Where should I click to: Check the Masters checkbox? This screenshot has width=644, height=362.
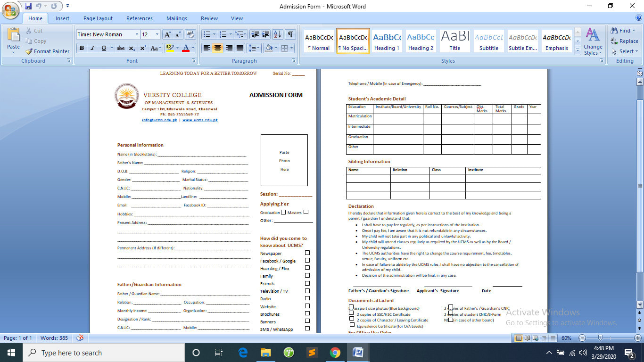tap(306, 212)
